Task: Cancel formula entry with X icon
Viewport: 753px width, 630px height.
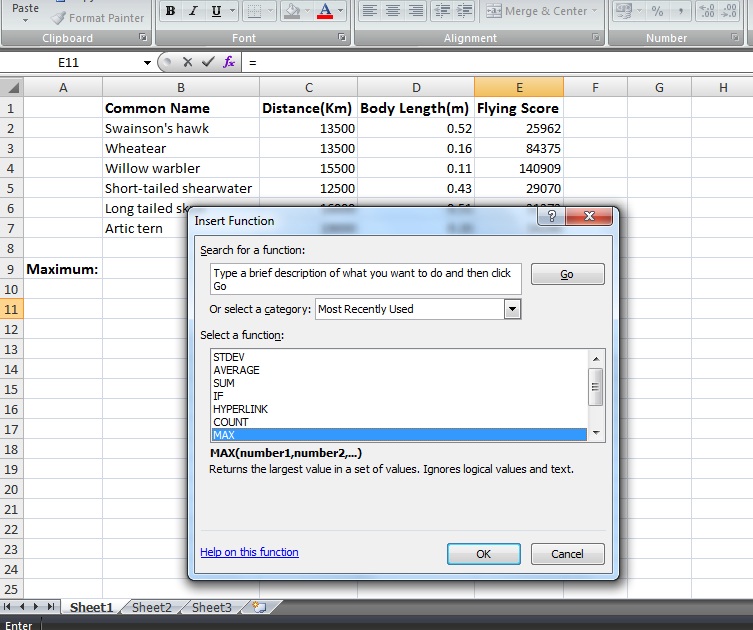Action: point(187,62)
